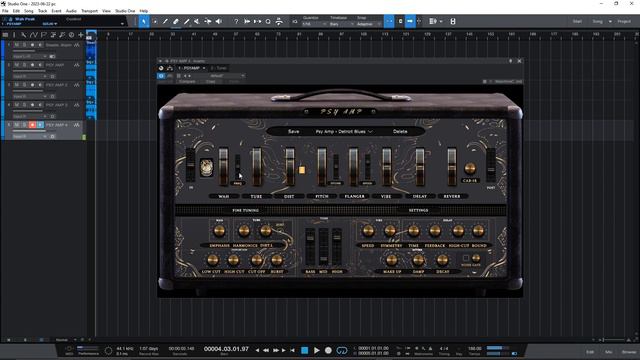Expand the track inspector dropdown arrow
This screenshot has width=640, height=360.
point(122,24)
